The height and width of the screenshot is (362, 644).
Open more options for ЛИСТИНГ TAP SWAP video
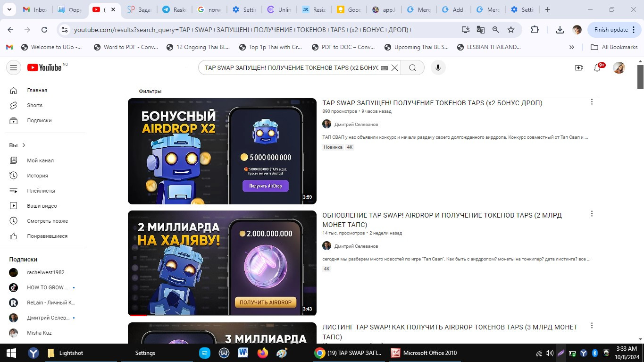592,326
